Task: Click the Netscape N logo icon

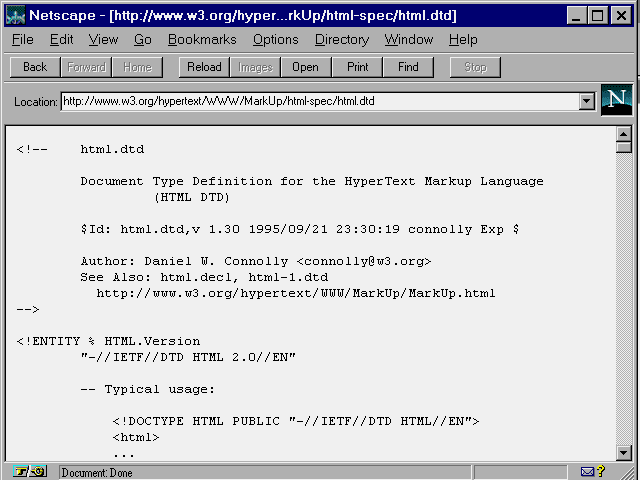Action: tap(617, 101)
